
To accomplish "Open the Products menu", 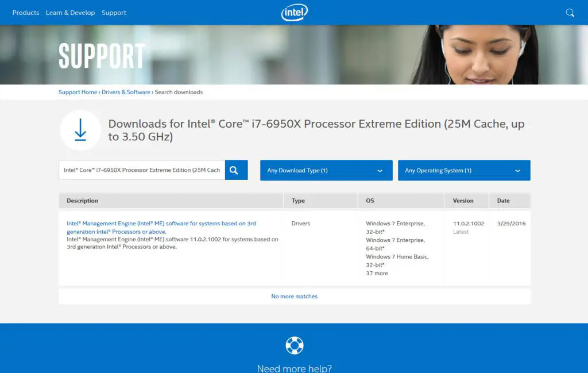I will [x=26, y=13].
